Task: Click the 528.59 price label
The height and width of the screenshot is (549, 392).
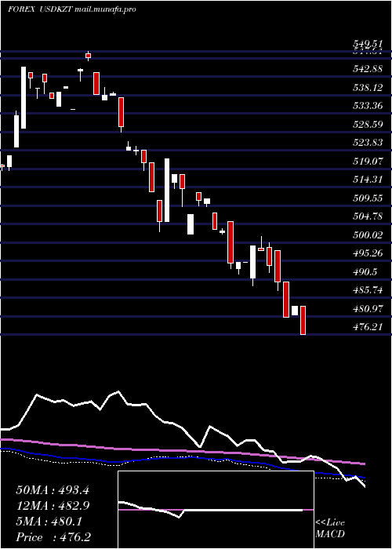Action: click(367, 124)
